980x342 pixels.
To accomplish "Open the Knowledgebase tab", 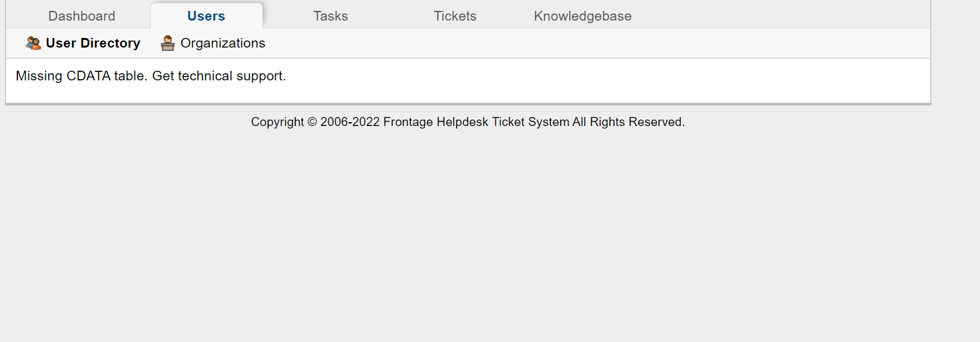I will (583, 16).
